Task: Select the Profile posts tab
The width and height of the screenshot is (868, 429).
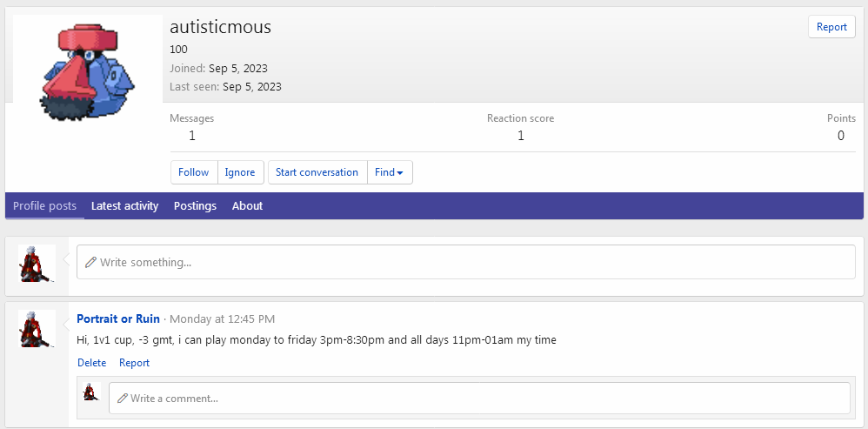Action: pos(44,206)
